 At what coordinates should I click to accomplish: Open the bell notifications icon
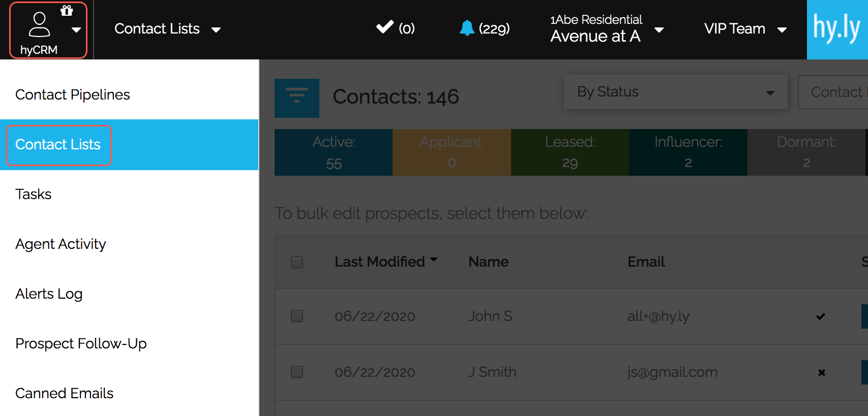(x=466, y=28)
